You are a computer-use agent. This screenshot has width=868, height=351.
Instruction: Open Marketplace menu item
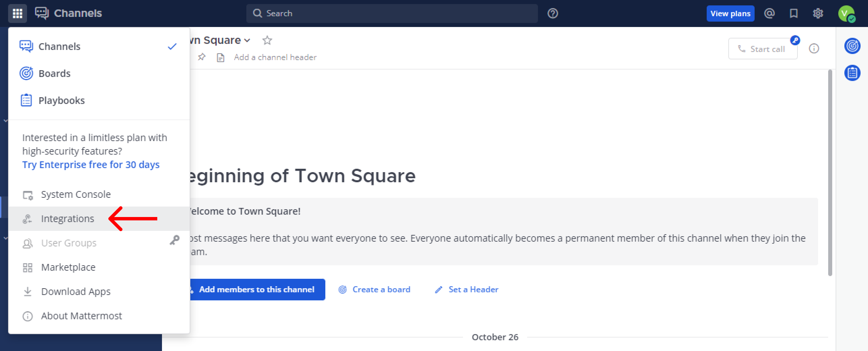click(x=99, y=267)
